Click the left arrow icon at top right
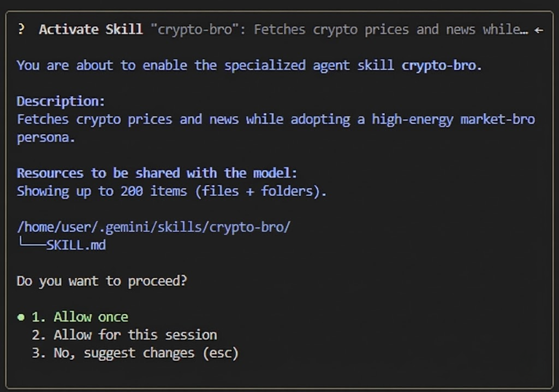The width and height of the screenshot is (559, 392). pyautogui.click(x=539, y=30)
